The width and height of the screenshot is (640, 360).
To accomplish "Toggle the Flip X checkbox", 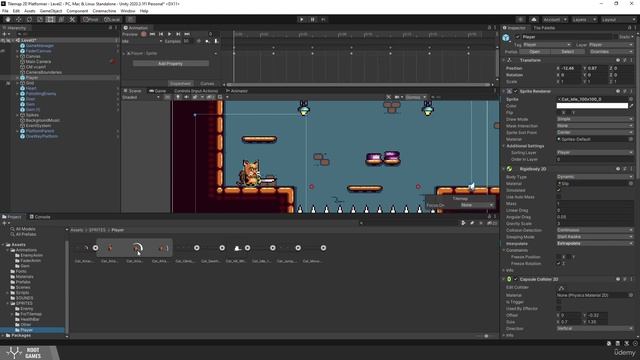I will tap(559, 113).
